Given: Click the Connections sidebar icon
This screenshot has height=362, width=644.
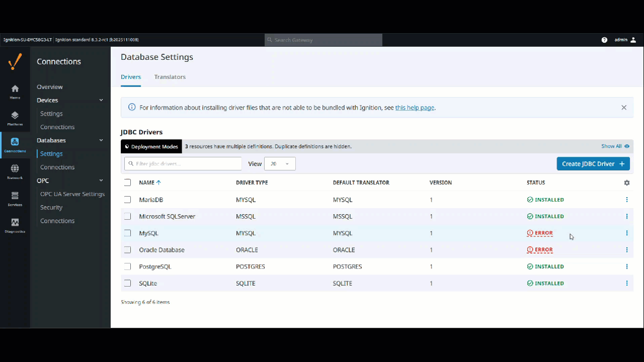Looking at the screenshot, I should pyautogui.click(x=15, y=145).
